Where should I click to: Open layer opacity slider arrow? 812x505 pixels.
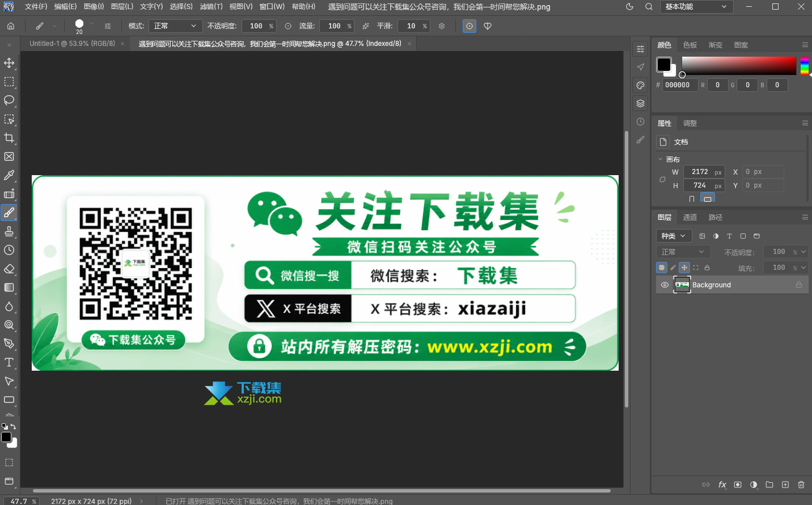803,252
